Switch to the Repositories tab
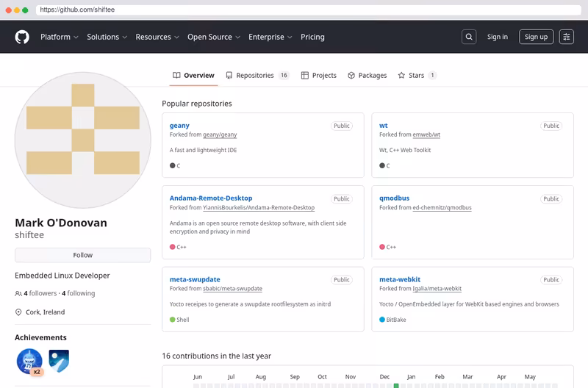The width and height of the screenshot is (588, 388). 258,76
